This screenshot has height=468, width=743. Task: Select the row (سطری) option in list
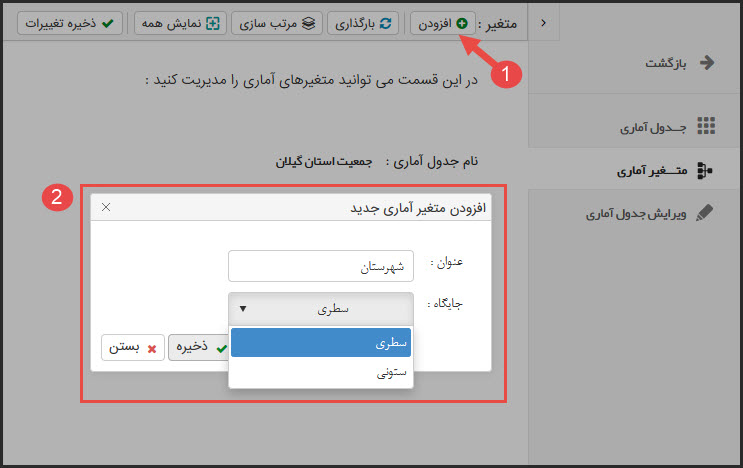pos(320,342)
